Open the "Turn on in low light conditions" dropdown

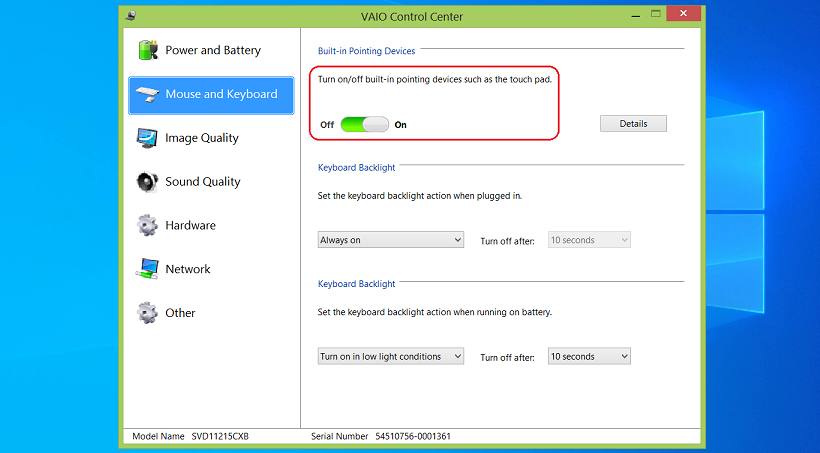(391, 357)
